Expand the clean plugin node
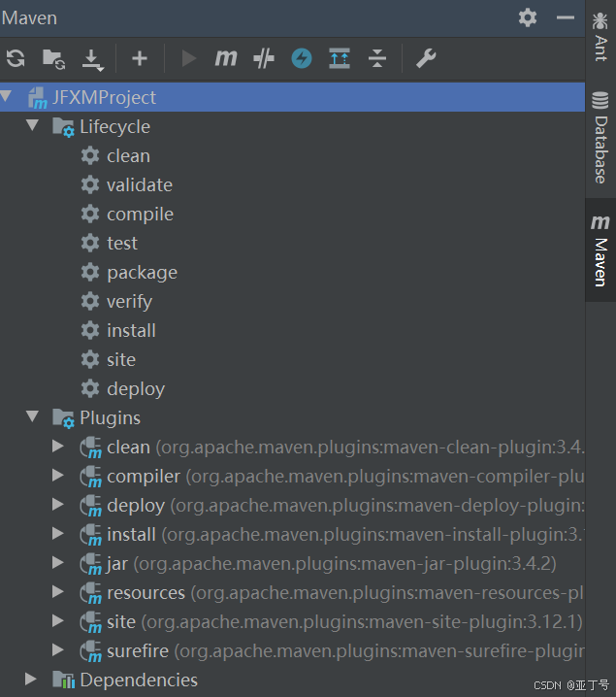 (58, 446)
